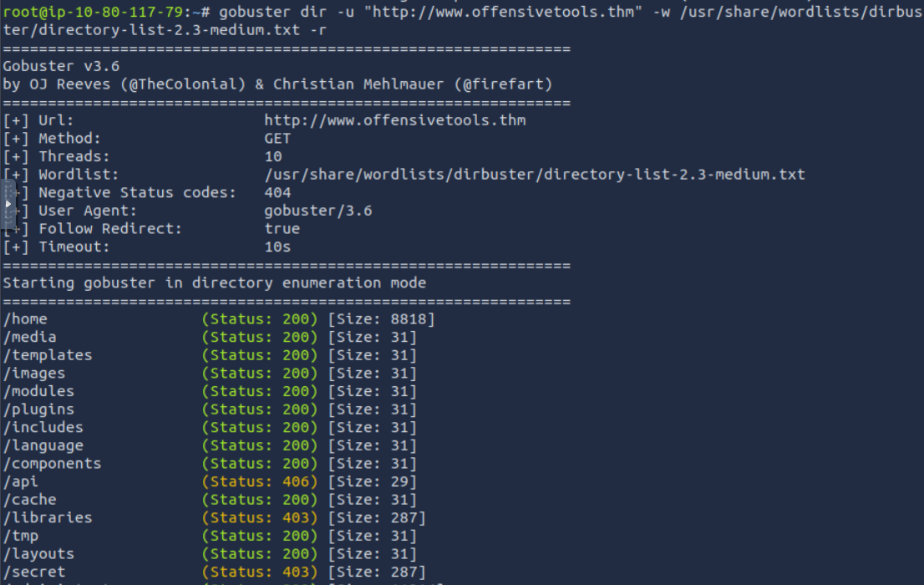Click the /plugins directory result
This screenshot has width=924, height=585.
click(x=38, y=409)
